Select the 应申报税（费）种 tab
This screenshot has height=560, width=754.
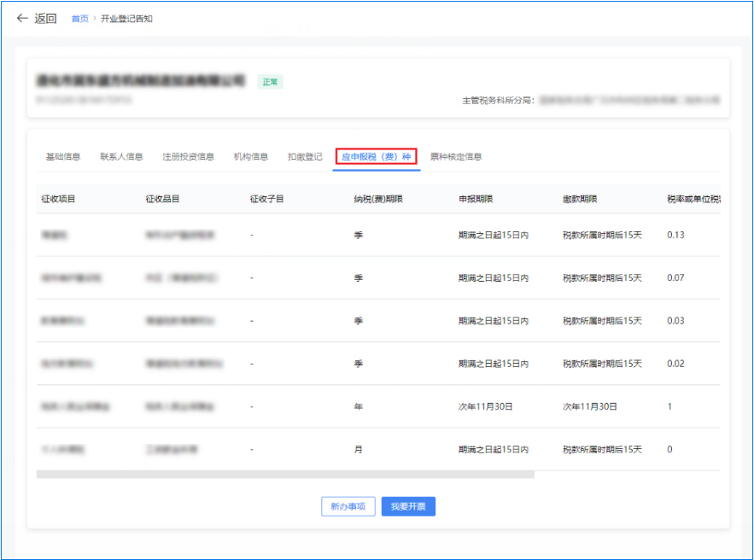point(376,156)
